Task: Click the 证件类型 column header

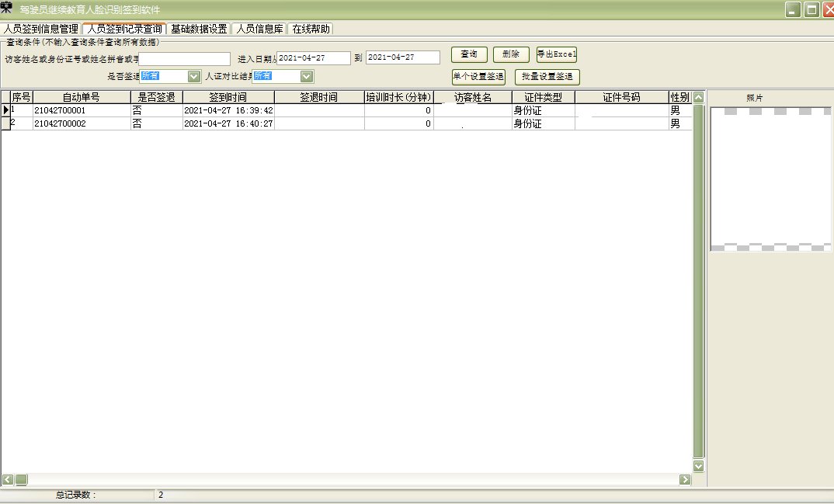Action: (x=543, y=97)
